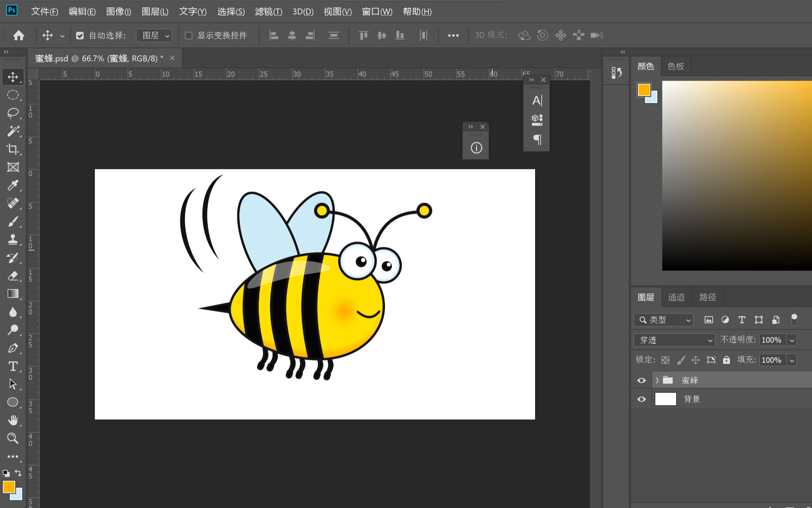The width and height of the screenshot is (812, 508).
Task: Select the Elliptical Marquee tool
Action: coord(13,95)
